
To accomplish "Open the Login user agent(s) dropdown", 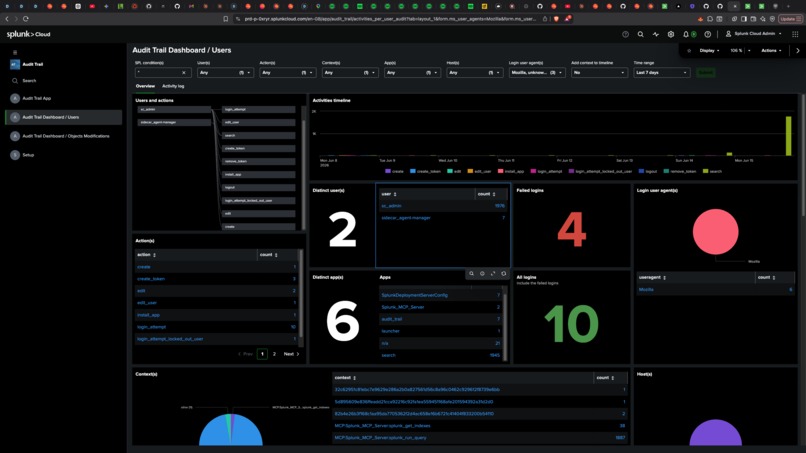I will click(x=537, y=73).
